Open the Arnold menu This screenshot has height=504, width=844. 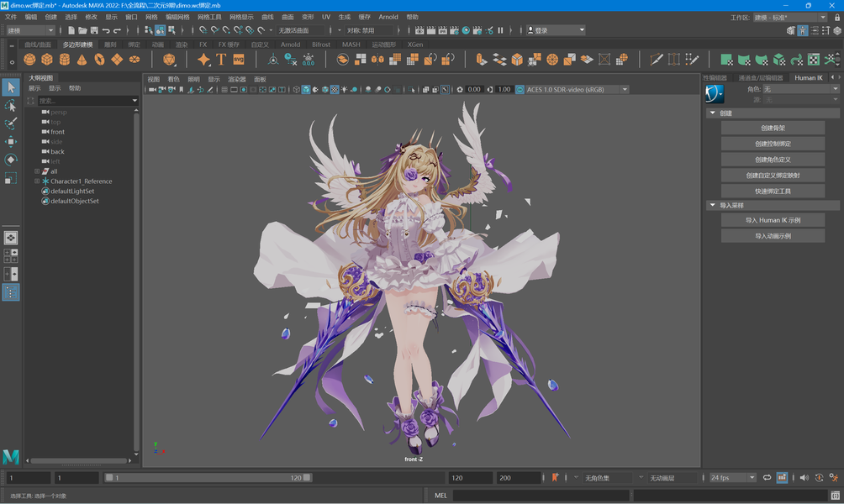pyautogui.click(x=388, y=17)
